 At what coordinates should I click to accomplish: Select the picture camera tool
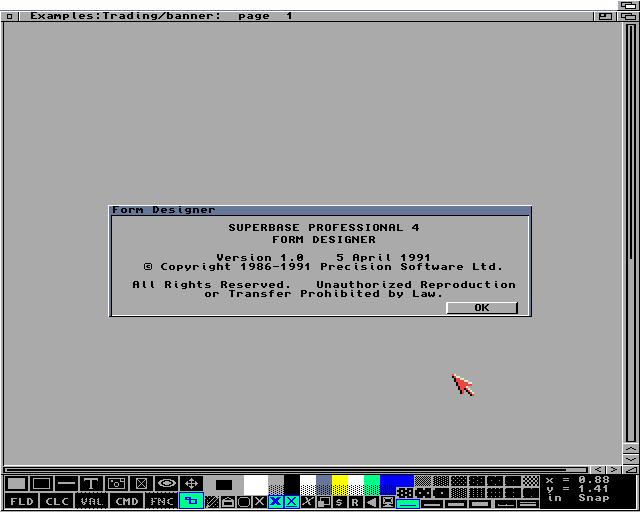pos(116,484)
